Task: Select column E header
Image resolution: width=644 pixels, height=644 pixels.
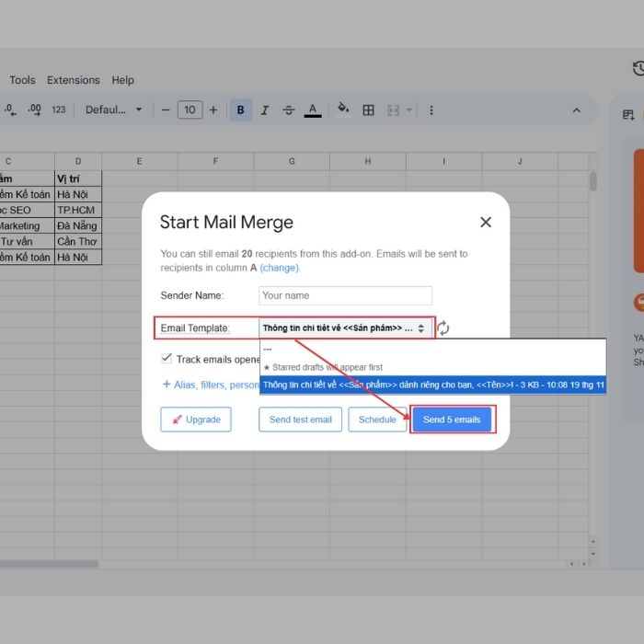Action: coord(140,161)
